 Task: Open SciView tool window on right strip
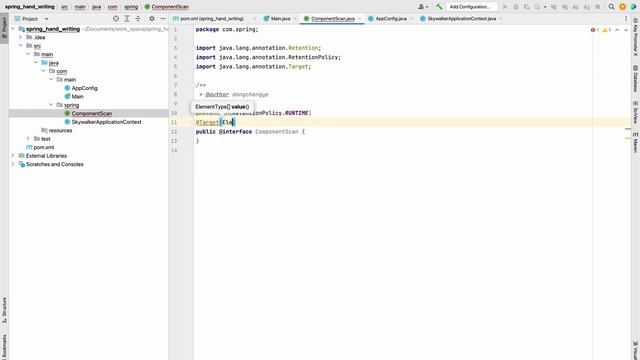click(x=636, y=112)
